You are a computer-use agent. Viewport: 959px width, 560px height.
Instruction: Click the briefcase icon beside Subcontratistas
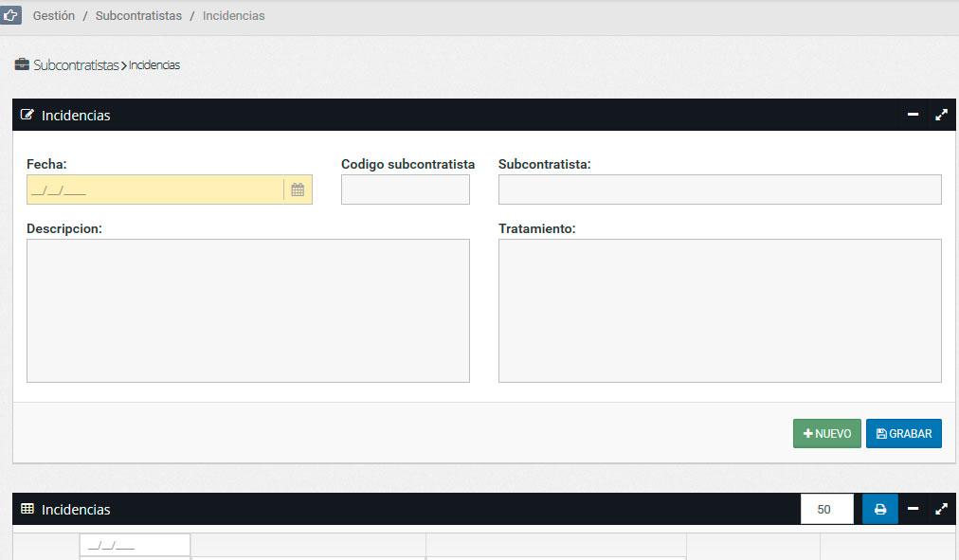pos(22,64)
